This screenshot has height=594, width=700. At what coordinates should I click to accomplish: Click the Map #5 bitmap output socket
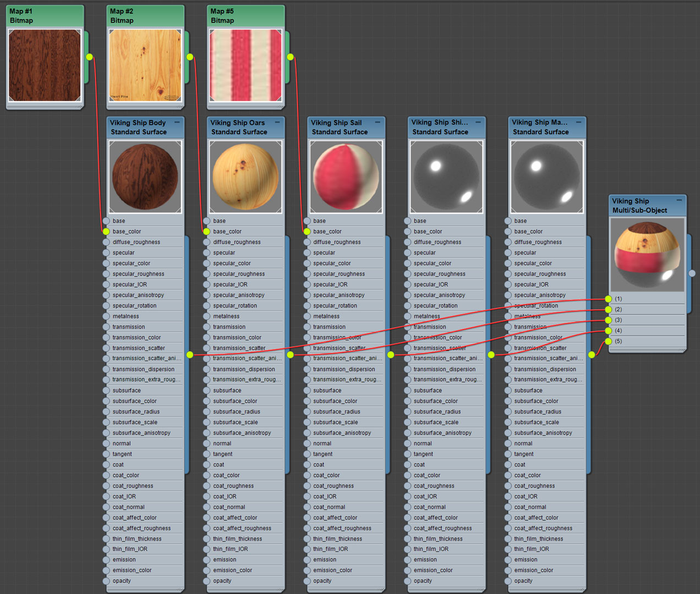(290, 57)
